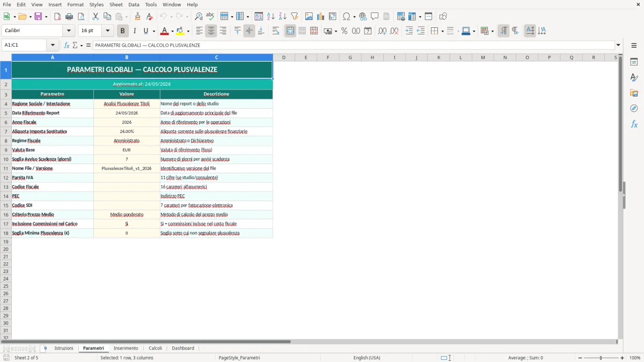Click the formula input line
The height and width of the screenshot is (362, 644).
(354, 45)
